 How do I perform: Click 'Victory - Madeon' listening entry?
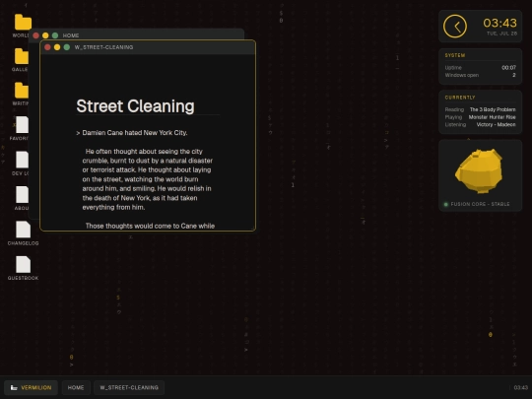pyautogui.click(x=496, y=124)
